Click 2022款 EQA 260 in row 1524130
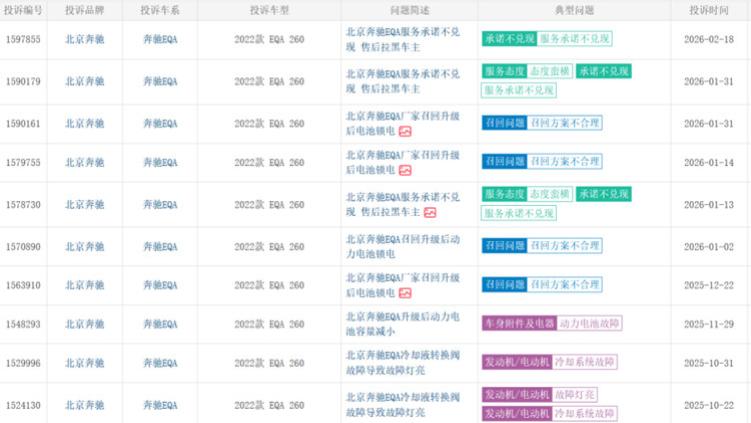 coord(269,405)
